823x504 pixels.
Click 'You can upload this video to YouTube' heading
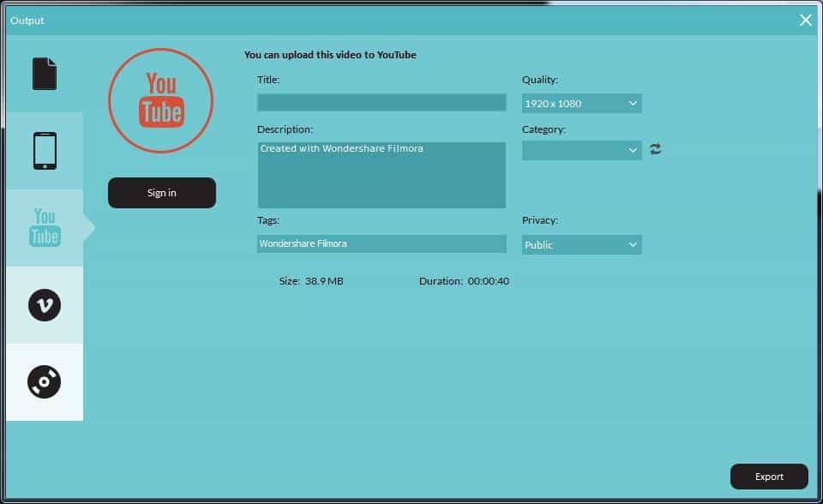[x=330, y=55]
